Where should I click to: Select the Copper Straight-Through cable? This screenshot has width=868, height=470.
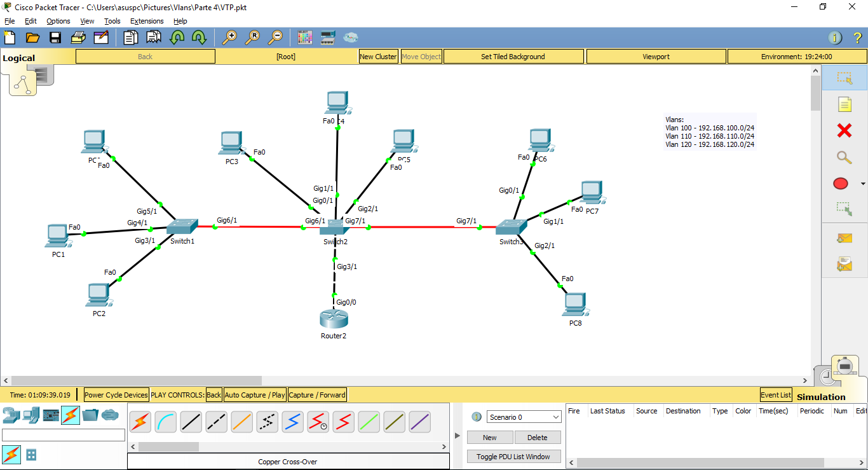point(191,422)
